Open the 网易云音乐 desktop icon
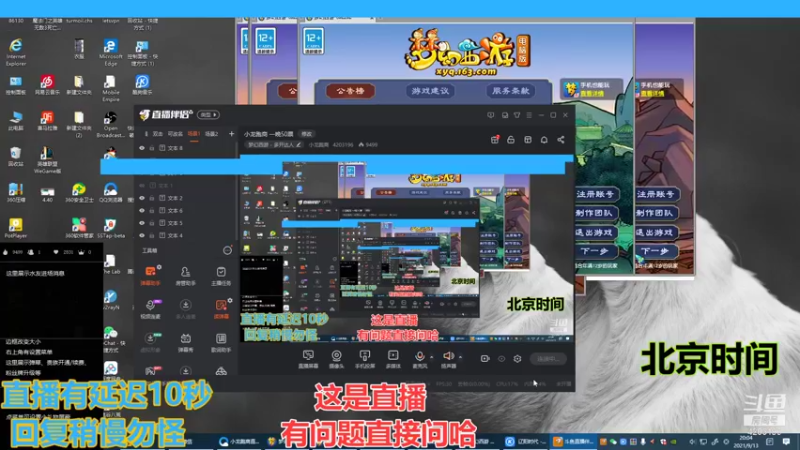This screenshot has width=800, height=450. [x=47, y=85]
